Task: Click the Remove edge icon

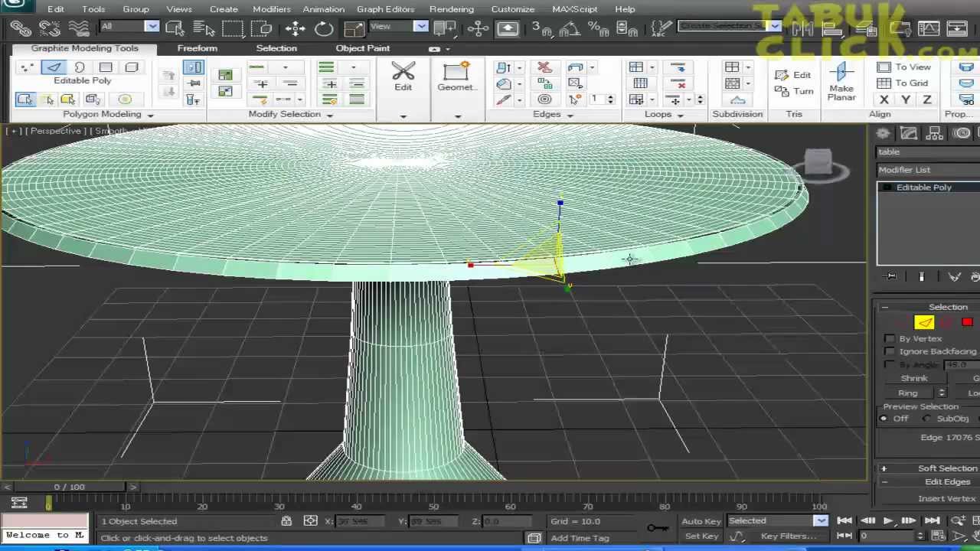Action: (544, 67)
